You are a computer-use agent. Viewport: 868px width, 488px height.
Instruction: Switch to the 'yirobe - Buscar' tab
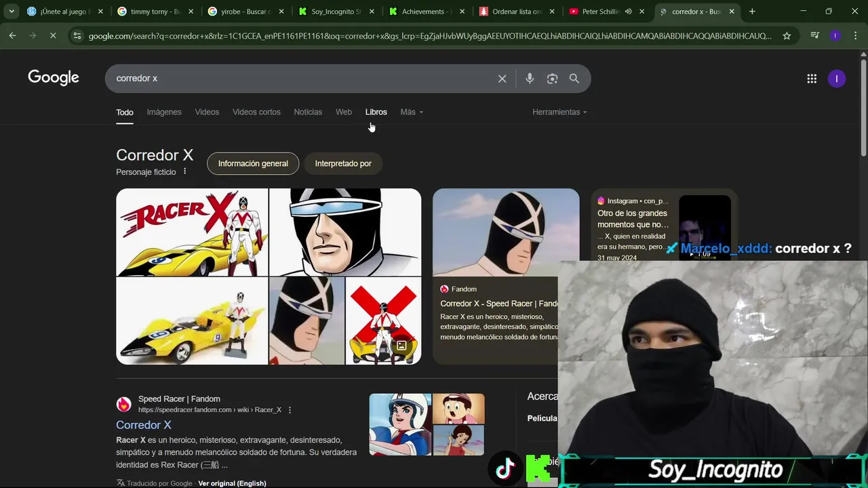tap(245, 12)
